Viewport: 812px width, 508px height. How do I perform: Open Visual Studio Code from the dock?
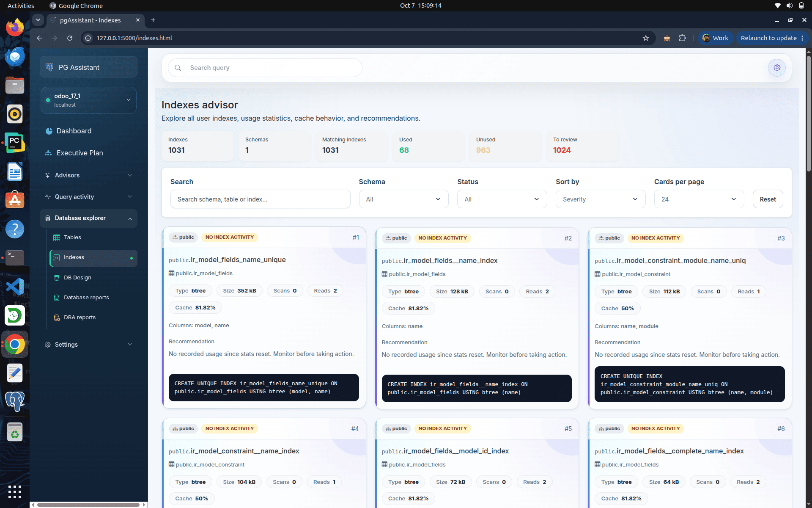click(15, 287)
